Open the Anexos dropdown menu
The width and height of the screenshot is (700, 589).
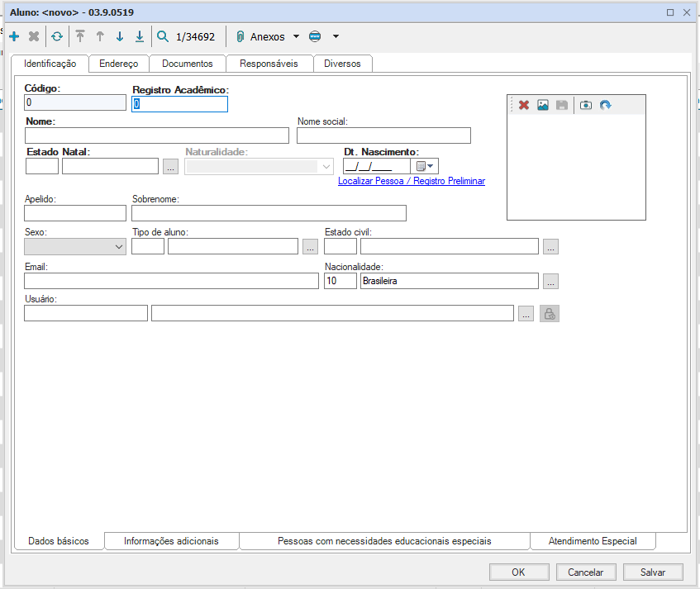296,36
